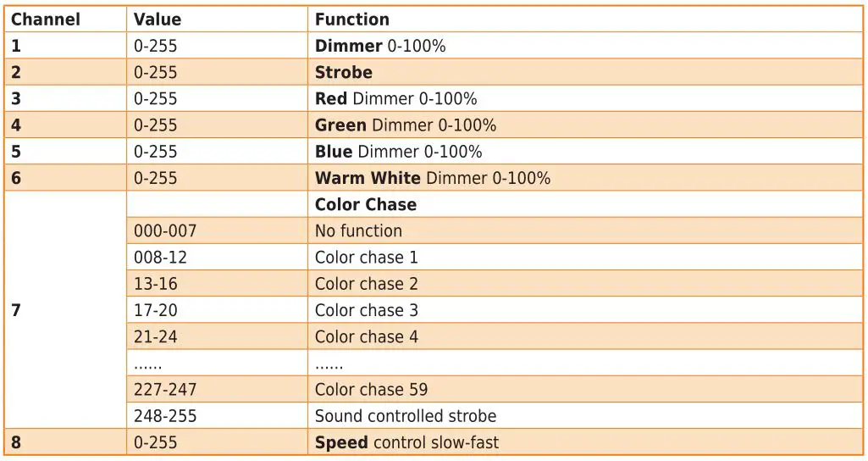Click the "Sound controlled strobe" cell
Image resolution: width=868 pixels, height=461 pixels.
[406, 416]
